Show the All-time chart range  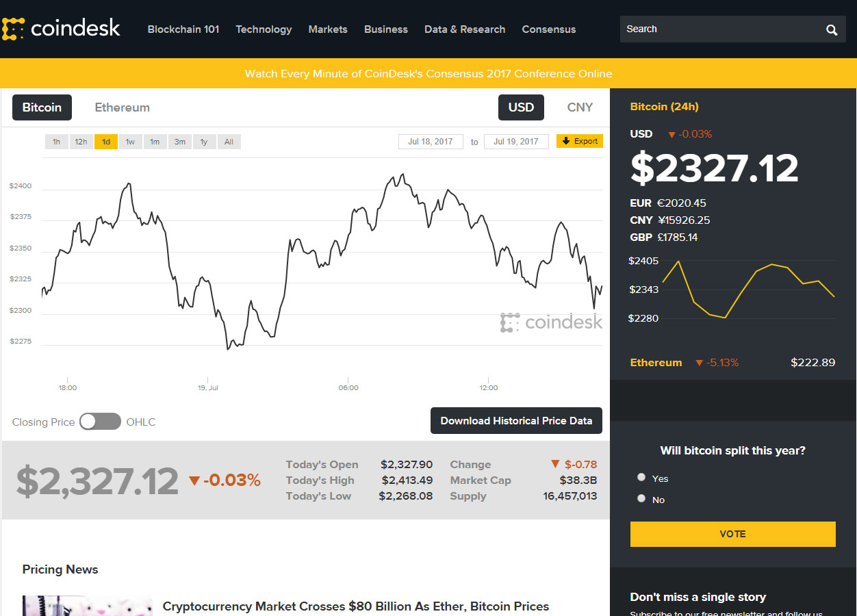click(229, 142)
